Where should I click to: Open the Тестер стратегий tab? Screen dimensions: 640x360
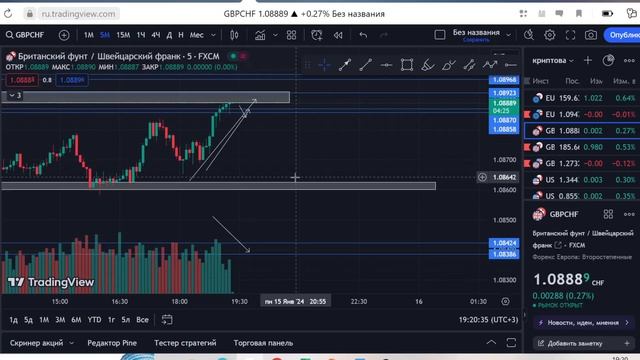coord(185,343)
